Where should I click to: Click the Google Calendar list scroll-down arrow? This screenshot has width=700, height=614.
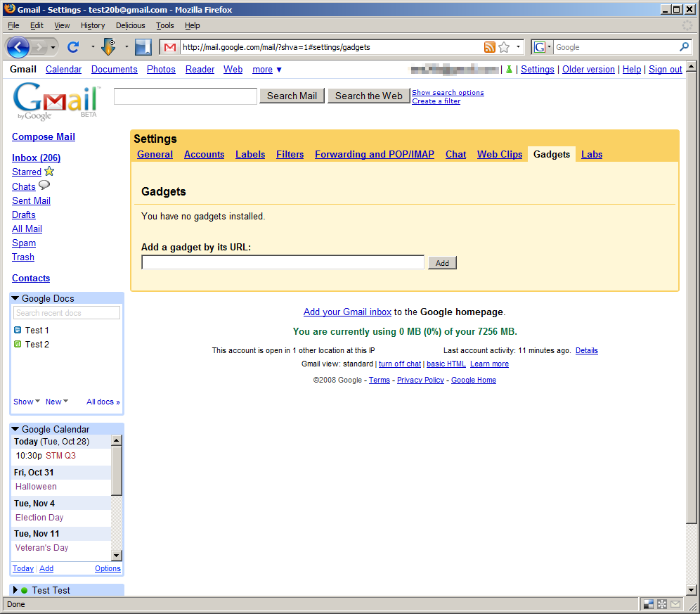[x=117, y=556]
